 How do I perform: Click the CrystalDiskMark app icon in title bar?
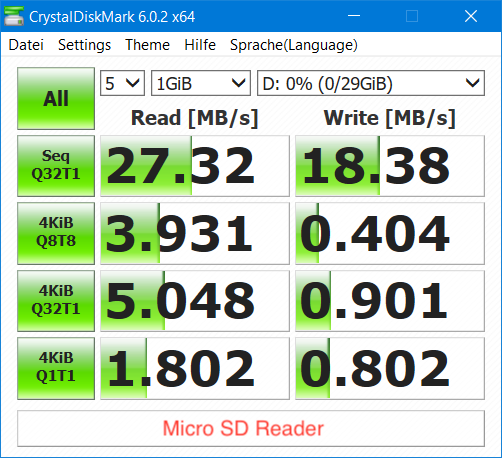14,16
